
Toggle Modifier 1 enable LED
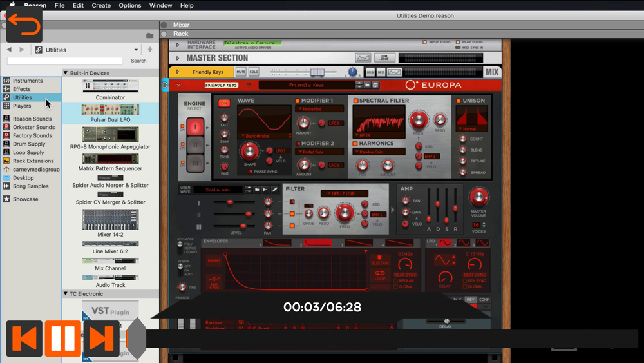[298, 101]
